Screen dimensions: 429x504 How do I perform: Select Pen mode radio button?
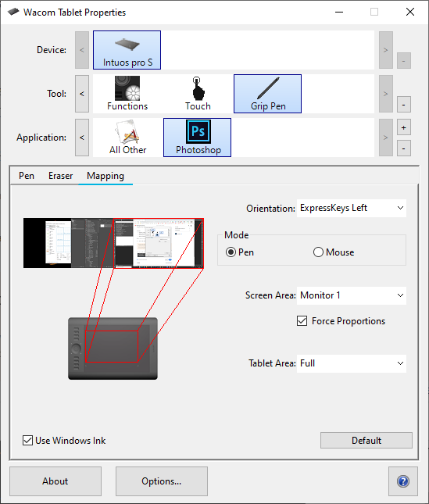click(x=231, y=252)
